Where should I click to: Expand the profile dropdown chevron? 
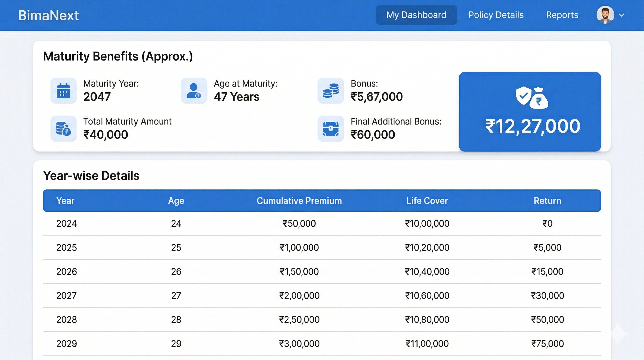[622, 15]
